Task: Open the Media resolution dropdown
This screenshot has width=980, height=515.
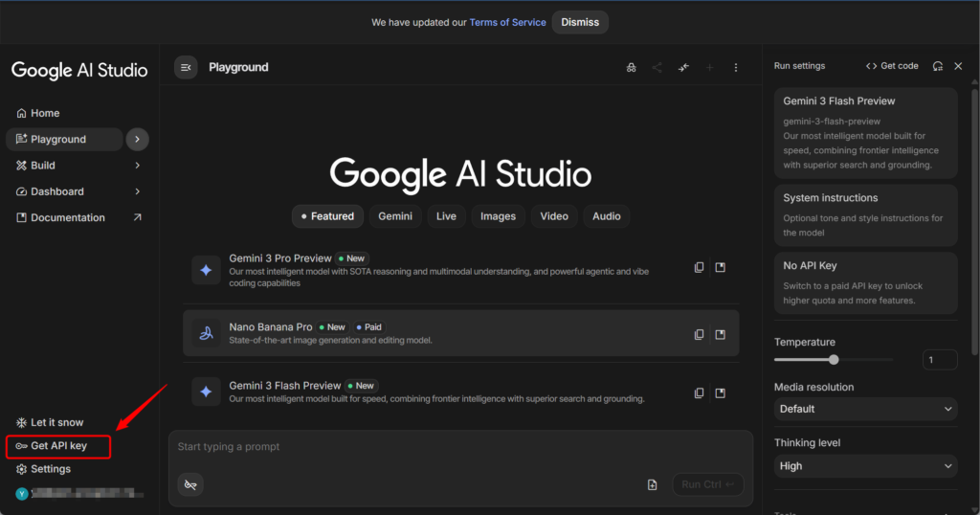Action: 865,409
